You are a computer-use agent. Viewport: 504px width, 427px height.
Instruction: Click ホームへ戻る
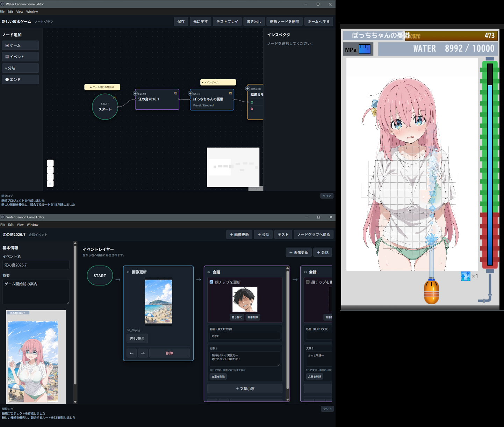(x=319, y=22)
